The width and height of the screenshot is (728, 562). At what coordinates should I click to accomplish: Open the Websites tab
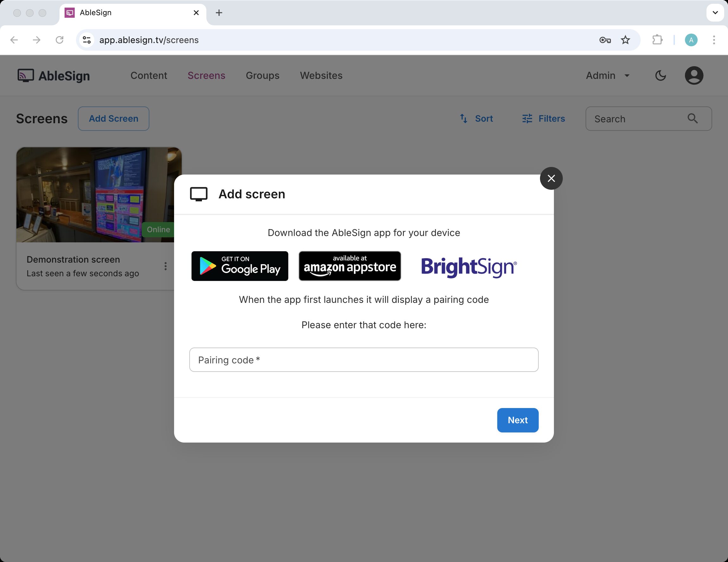[x=321, y=76]
